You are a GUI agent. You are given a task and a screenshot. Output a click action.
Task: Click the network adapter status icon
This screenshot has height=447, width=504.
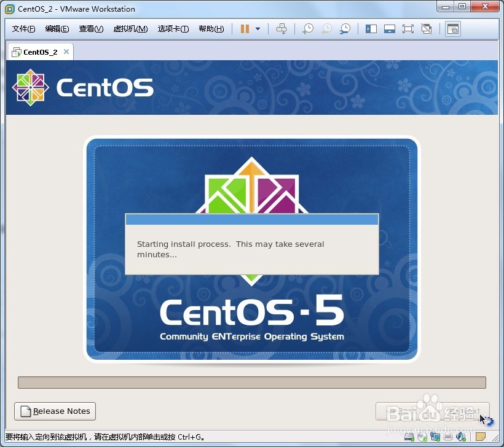pos(435,437)
